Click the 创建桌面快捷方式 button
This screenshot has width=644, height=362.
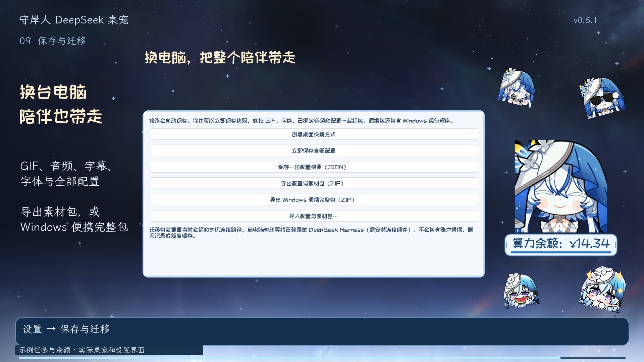coord(313,134)
